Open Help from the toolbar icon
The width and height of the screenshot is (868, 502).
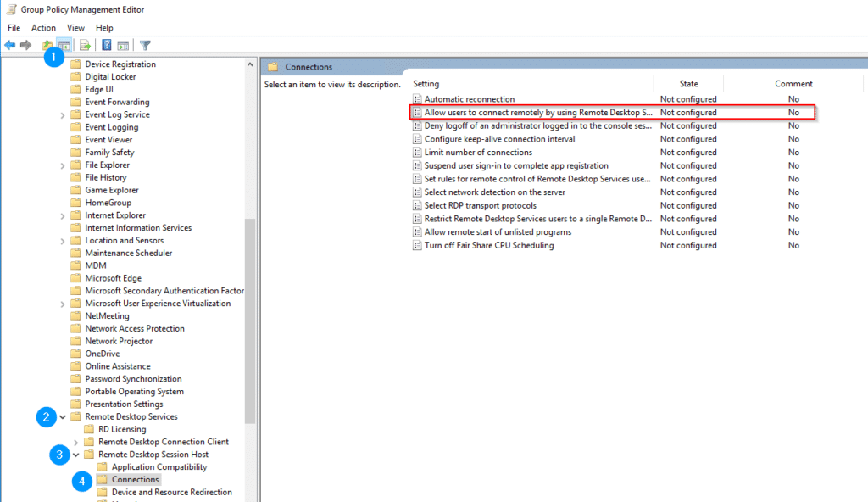coord(107,45)
